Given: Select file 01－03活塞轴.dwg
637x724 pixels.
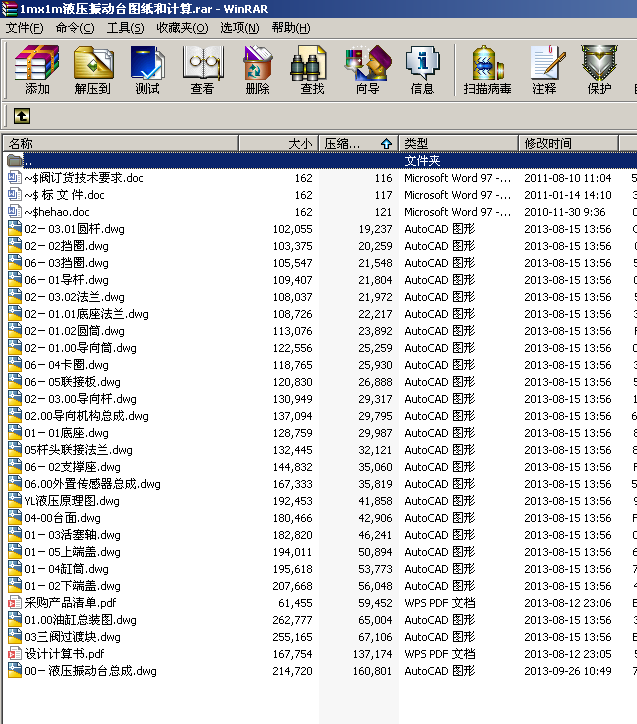Looking at the screenshot, I should click(72, 535).
